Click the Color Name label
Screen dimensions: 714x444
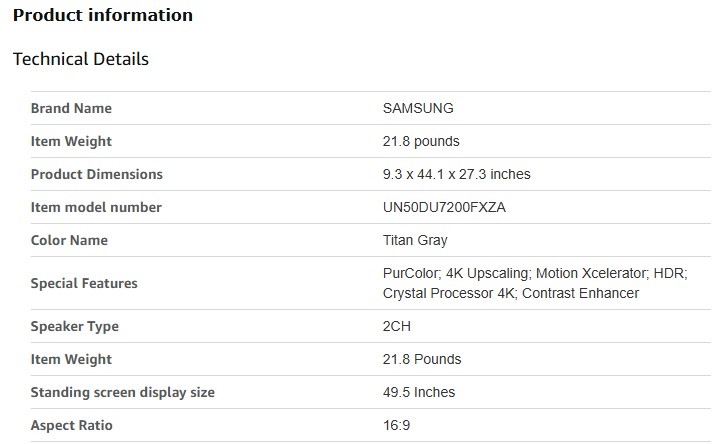point(69,240)
